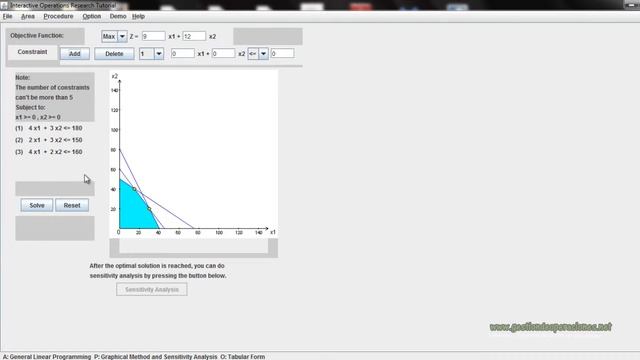Open the Demo menu
The width and height of the screenshot is (640, 360).
tap(118, 16)
